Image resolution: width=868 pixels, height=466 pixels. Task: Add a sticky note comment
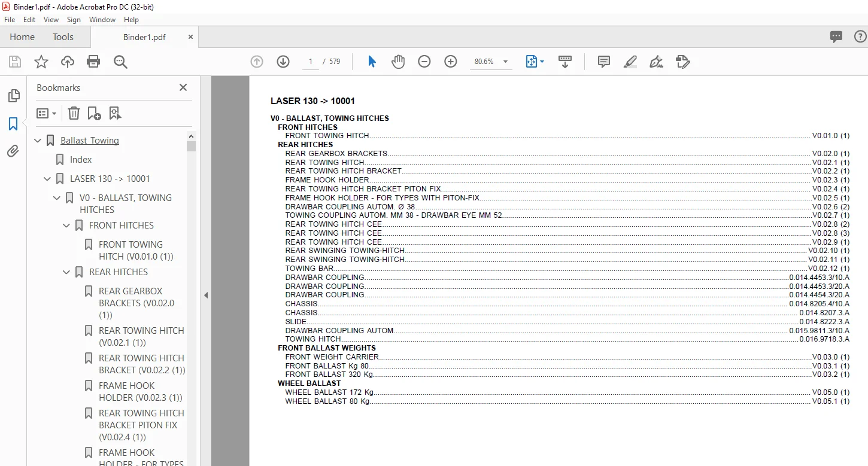coord(604,62)
